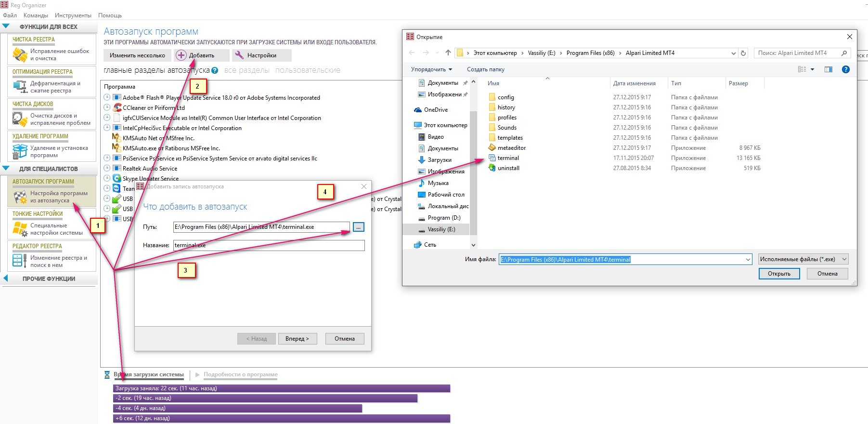Open address bar path history dropdown
868x424 pixels.
(x=733, y=53)
